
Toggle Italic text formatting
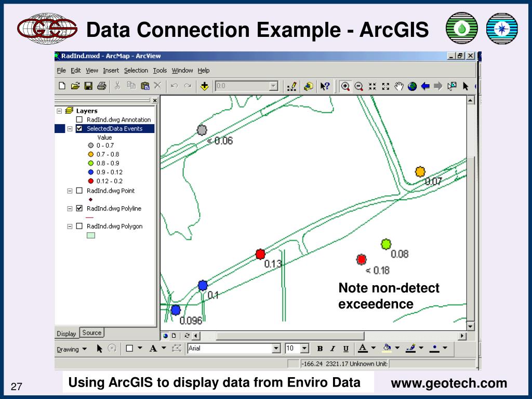[333, 349]
